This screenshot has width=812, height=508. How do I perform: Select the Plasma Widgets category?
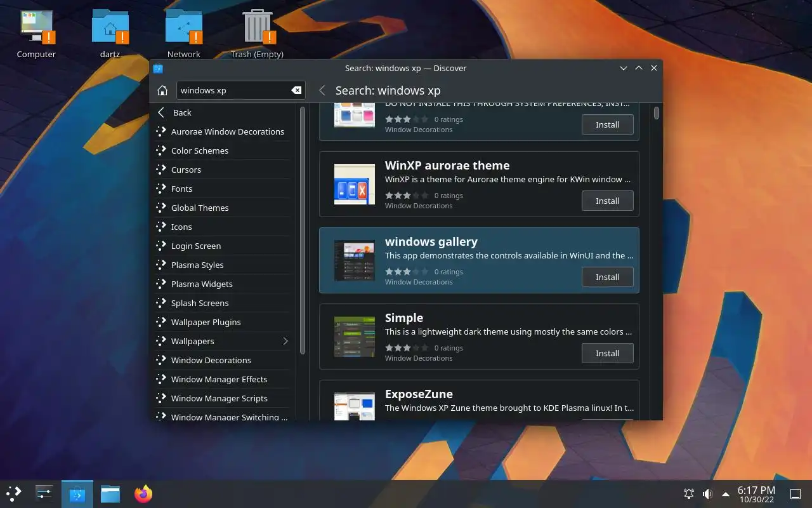223,284
